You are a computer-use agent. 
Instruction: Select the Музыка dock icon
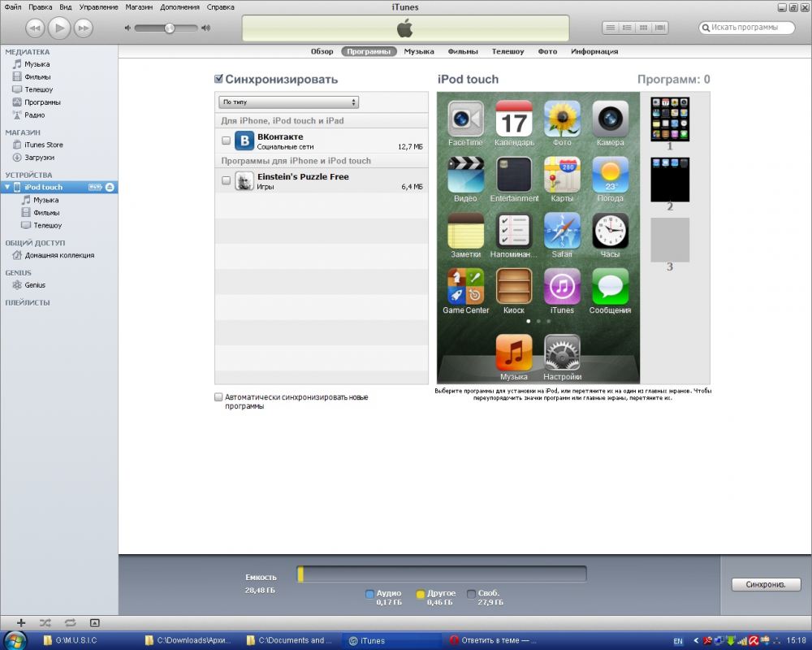click(x=514, y=353)
